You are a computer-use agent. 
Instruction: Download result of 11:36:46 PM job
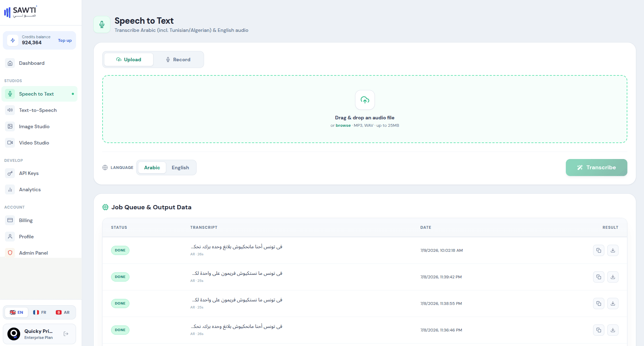(613, 330)
